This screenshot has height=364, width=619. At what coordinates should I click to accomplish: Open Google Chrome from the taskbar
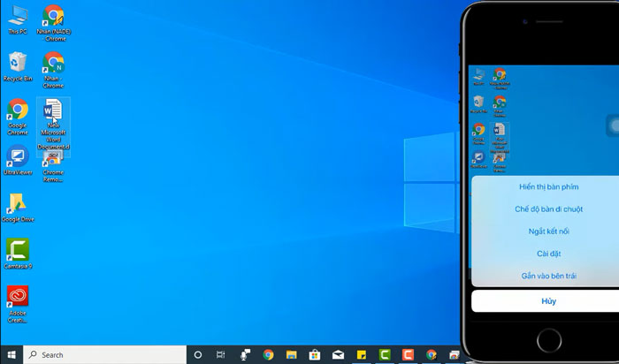click(x=269, y=354)
